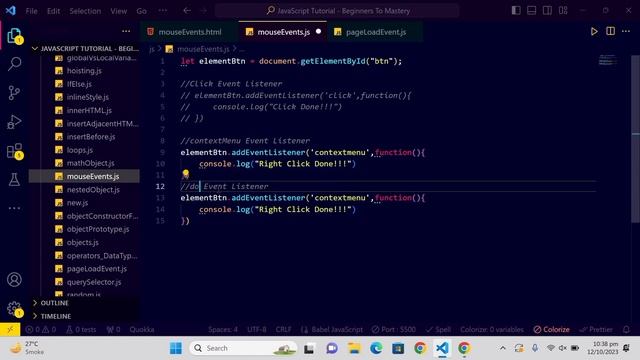Open notifications bell in status bar
The height and width of the screenshot is (360, 640).
point(626,329)
